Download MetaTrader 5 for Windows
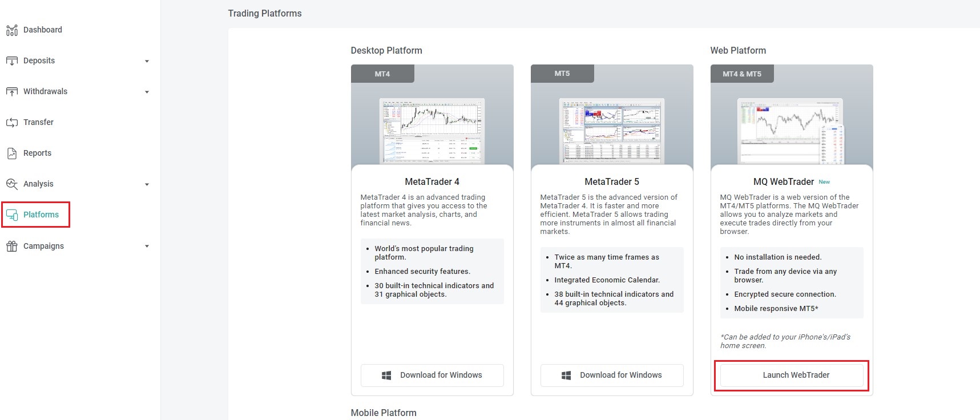This screenshot has width=980, height=420. [612, 375]
